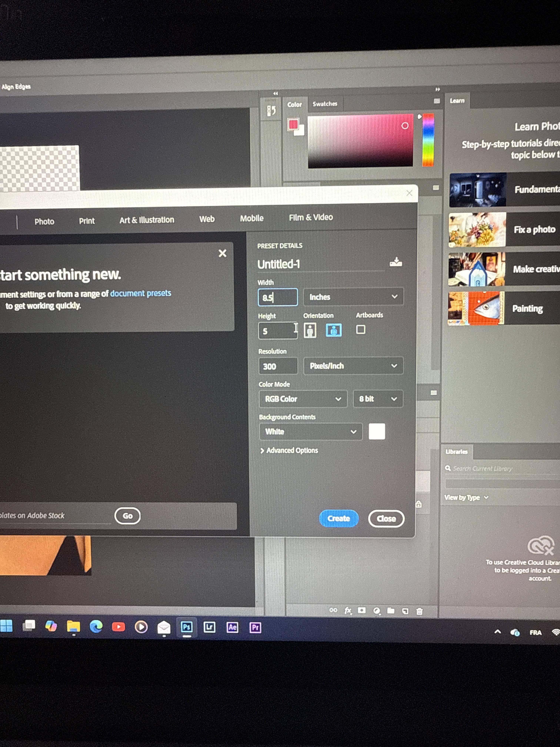The width and height of the screenshot is (560, 747).
Task: Click the document presets link
Action: tap(140, 293)
